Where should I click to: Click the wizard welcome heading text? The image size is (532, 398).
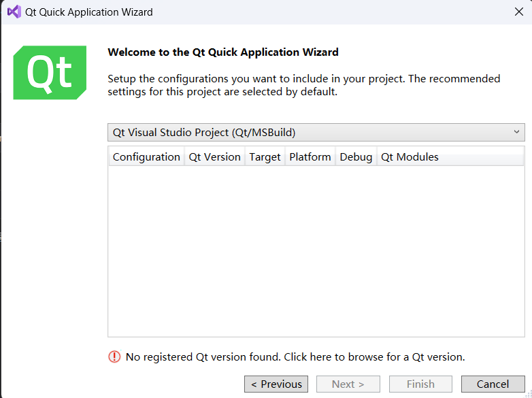pyautogui.click(x=223, y=52)
